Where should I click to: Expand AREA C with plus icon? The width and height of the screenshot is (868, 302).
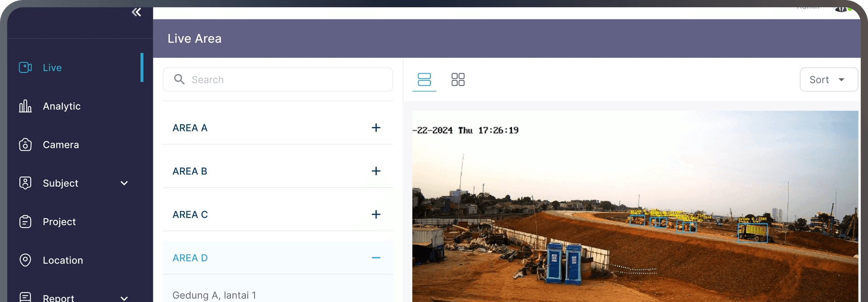(x=376, y=214)
